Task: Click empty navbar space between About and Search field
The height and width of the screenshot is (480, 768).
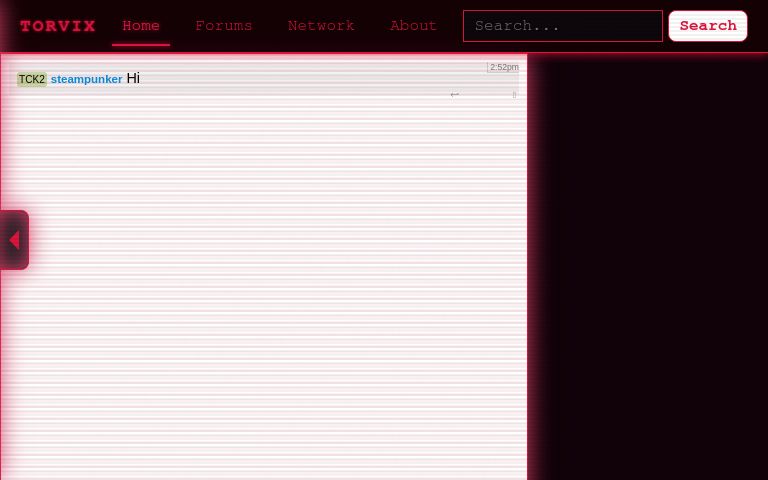Action: [x=450, y=26]
